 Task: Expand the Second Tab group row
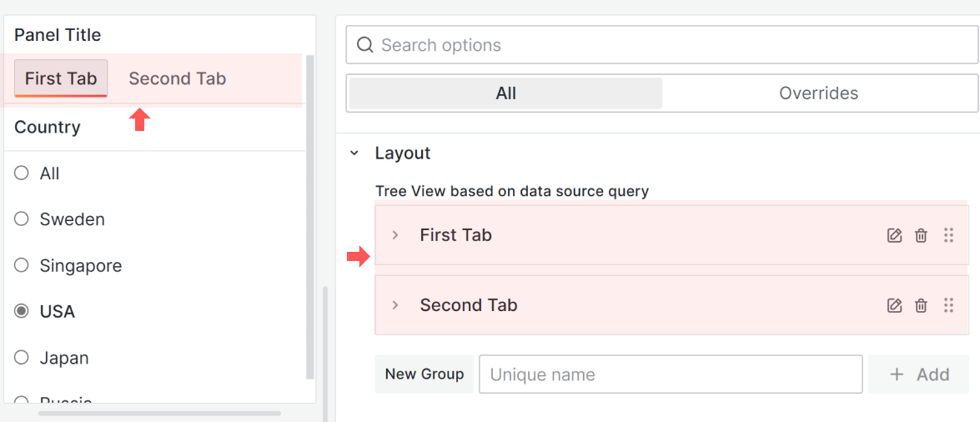point(395,305)
